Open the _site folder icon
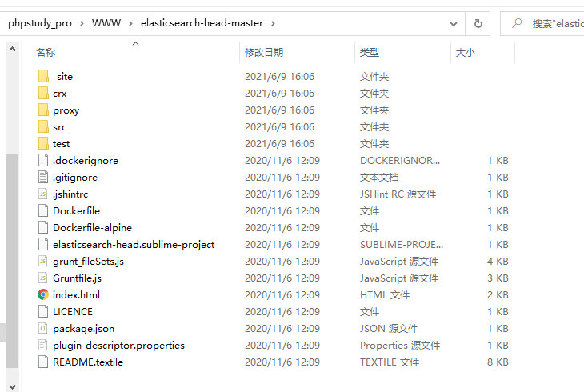This screenshot has height=392, width=584. click(x=43, y=76)
